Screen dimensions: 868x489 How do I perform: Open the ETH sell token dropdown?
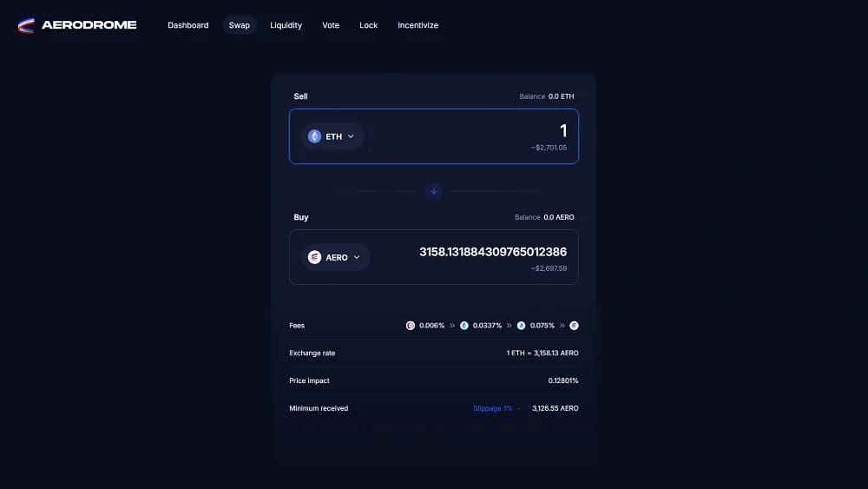[332, 136]
